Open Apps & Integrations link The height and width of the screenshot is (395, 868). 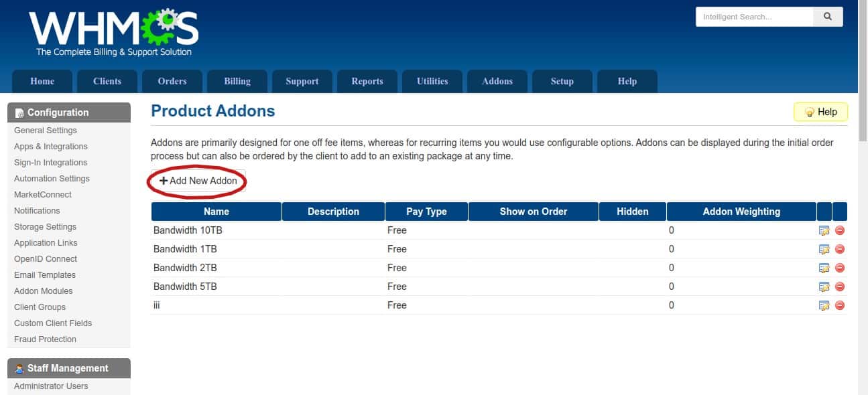click(51, 147)
